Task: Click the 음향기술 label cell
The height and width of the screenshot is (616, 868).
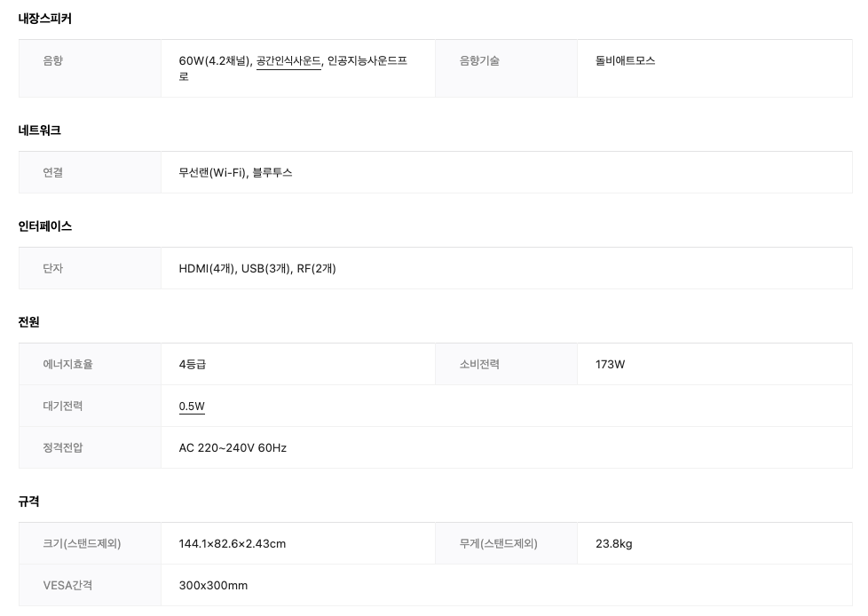Action: pyautogui.click(x=506, y=68)
